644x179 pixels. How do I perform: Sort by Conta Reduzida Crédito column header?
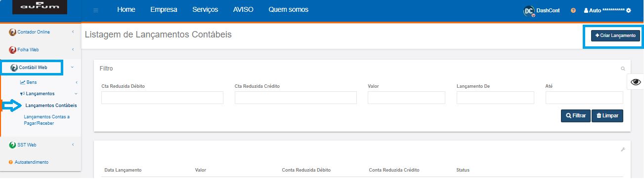(394, 170)
